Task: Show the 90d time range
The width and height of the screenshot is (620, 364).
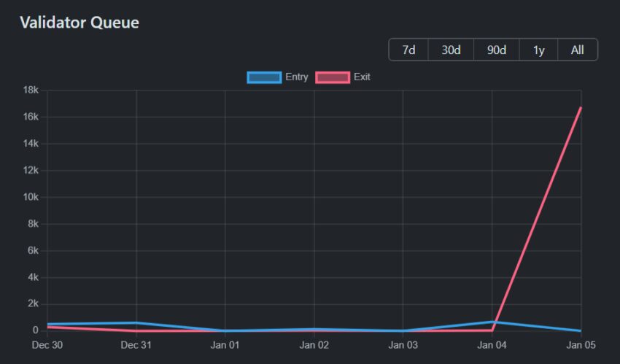Action: pos(497,50)
